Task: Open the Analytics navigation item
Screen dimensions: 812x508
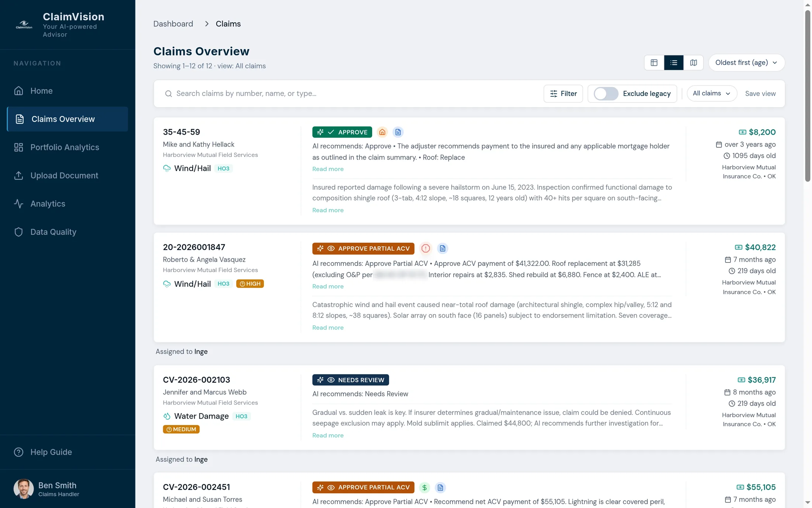Action: point(68,204)
